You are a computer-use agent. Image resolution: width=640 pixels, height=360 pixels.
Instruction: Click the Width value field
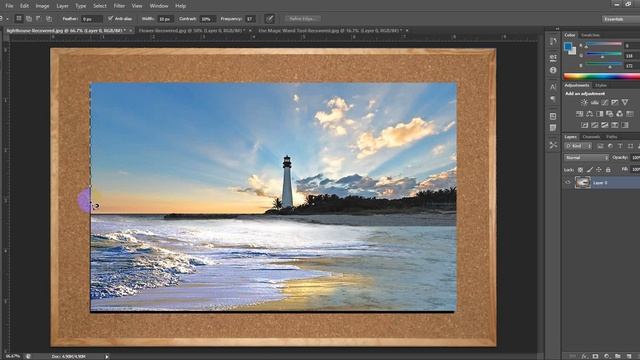165,19
